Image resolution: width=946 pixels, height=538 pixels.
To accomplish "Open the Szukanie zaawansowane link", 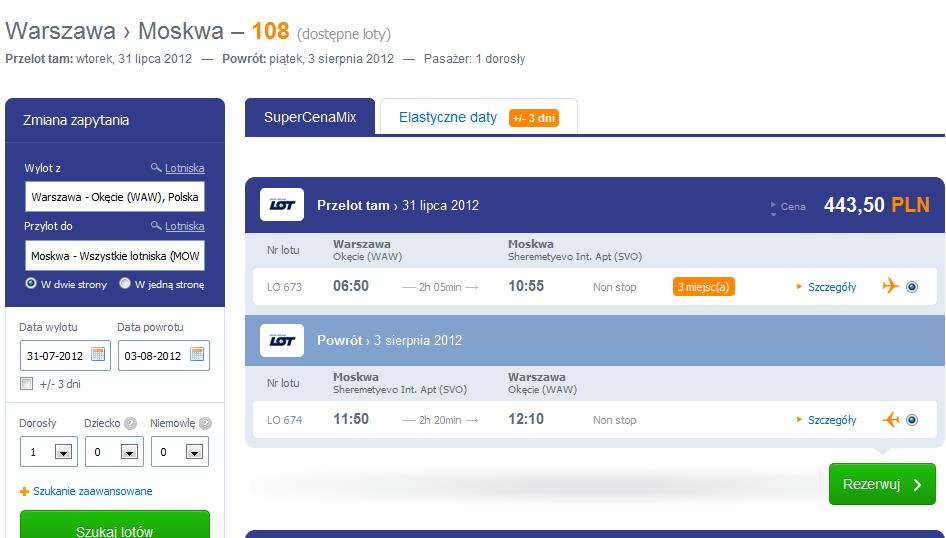I will click(92, 491).
